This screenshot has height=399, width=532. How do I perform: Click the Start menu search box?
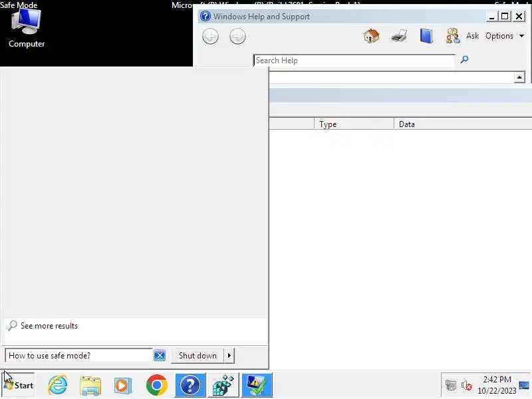(78, 356)
